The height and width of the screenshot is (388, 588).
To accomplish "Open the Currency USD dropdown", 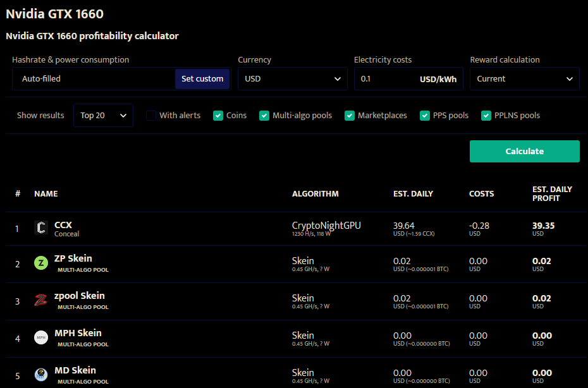I will pyautogui.click(x=293, y=79).
